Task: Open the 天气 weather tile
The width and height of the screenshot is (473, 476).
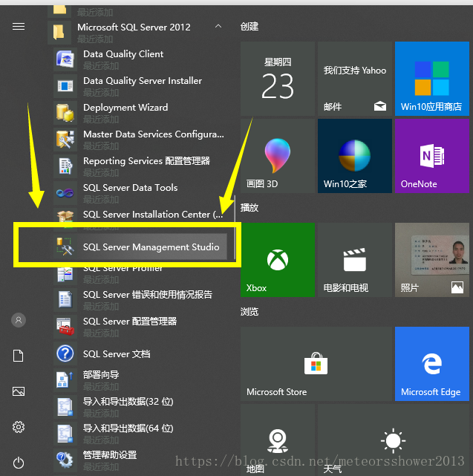Action: (x=393, y=440)
